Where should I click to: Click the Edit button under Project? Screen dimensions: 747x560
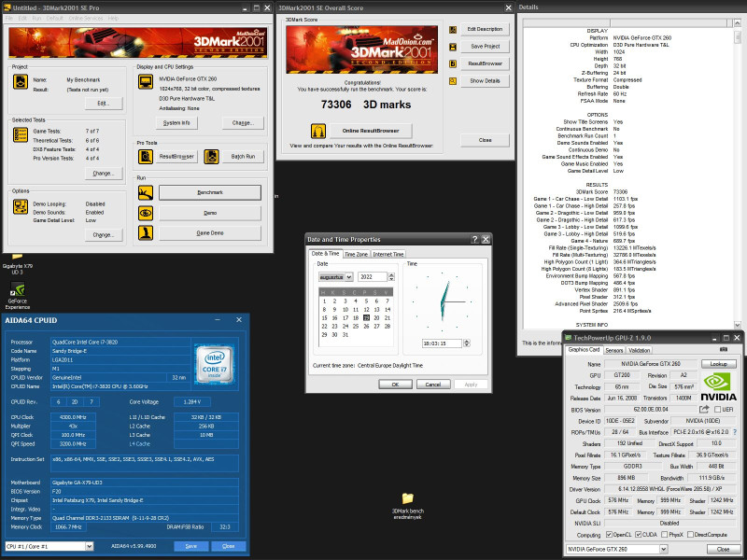pyautogui.click(x=104, y=104)
